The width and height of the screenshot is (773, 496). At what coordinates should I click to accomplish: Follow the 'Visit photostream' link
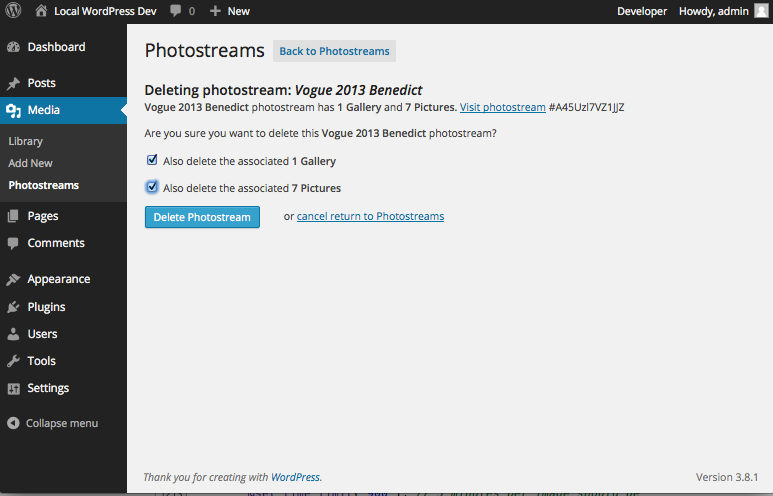click(502, 107)
